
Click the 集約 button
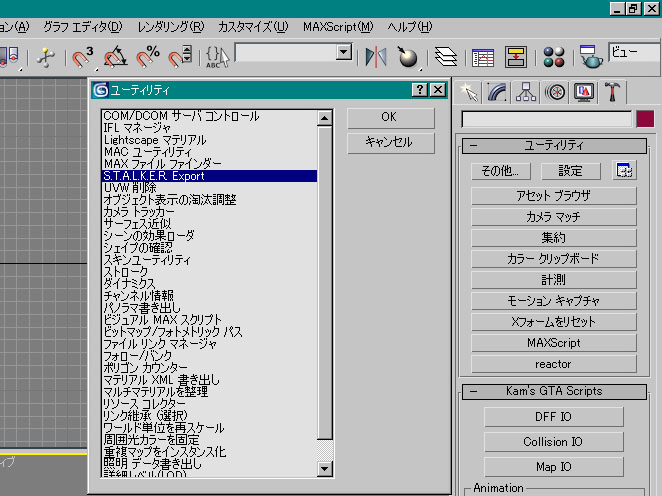pyautogui.click(x=553, y=238)
